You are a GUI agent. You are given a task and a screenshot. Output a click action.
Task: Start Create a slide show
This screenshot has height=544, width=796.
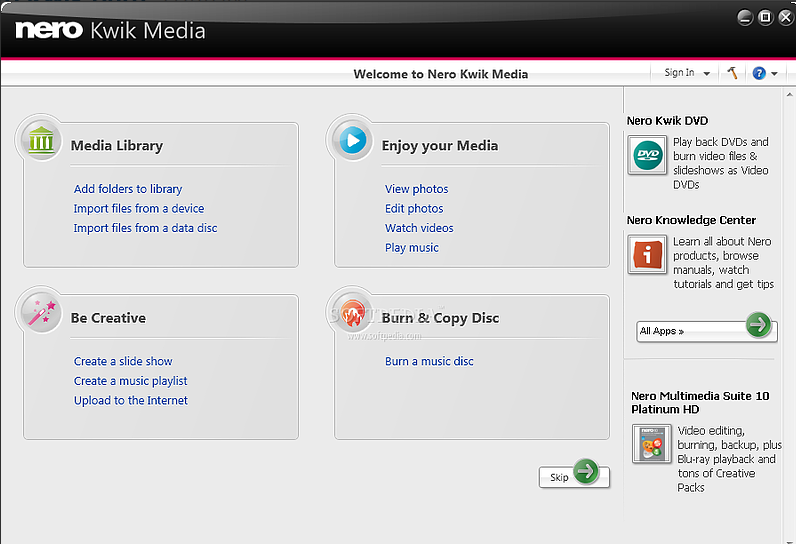click(x=123, y=361)
